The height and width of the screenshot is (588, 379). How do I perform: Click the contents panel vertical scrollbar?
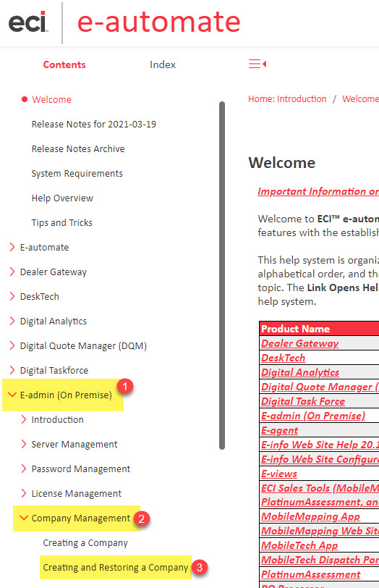tap(222, 275)
